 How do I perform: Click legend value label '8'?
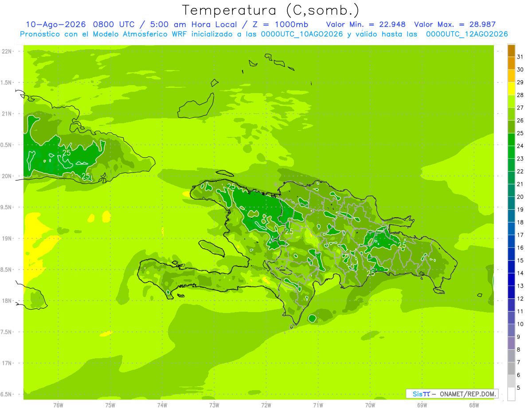(519, 349)
